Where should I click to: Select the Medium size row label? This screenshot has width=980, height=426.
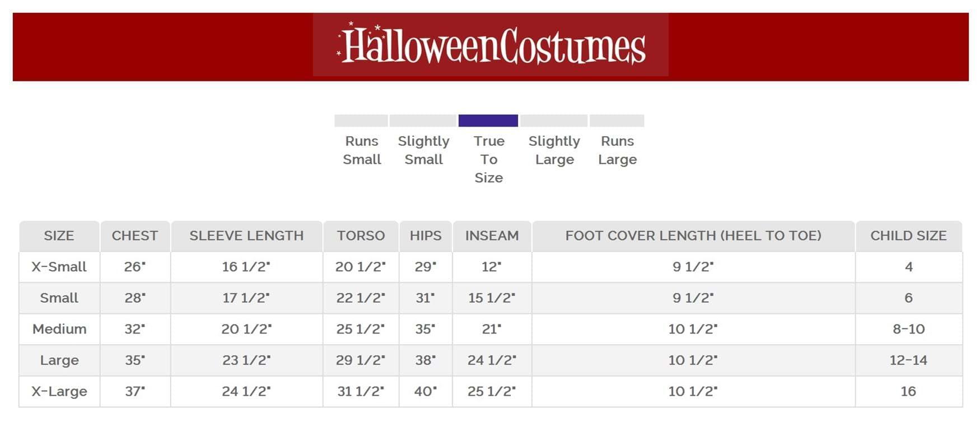coord(59,329)
